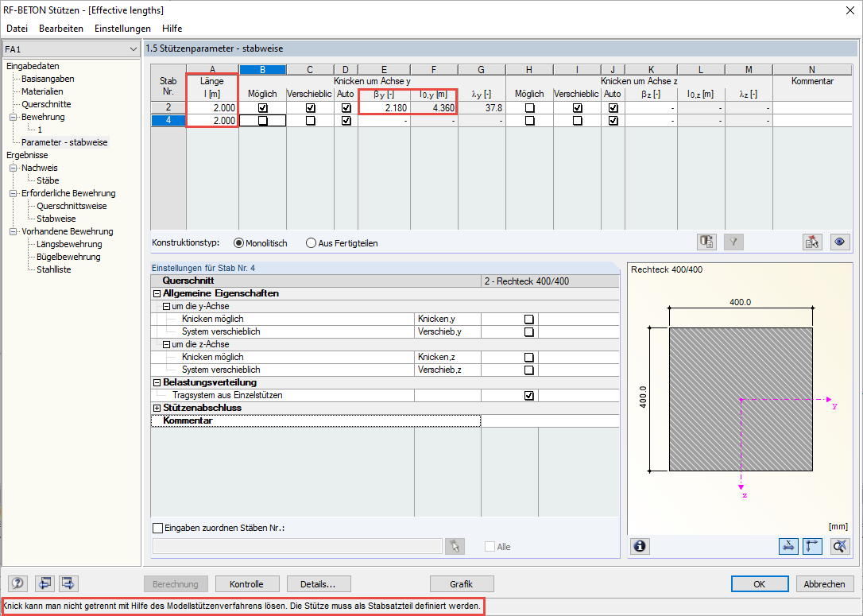Open the Bearbeiten menu

61,29
